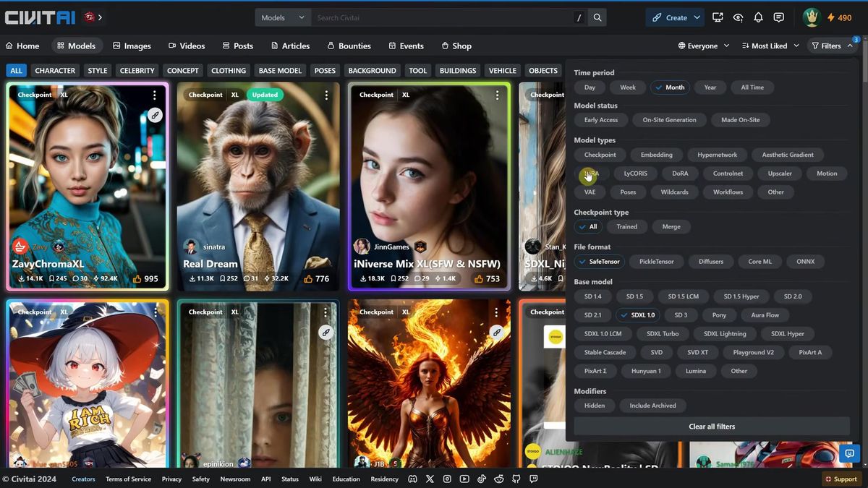Open the GitHub footer icon
The height and width of the screenshot is (488, 868).
point(516,479)
